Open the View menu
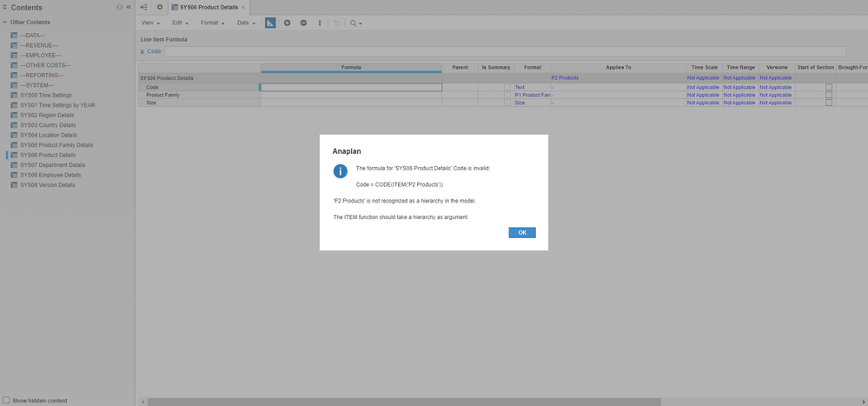The width and height of the screenshot is (868, 406). pos(150,23)
